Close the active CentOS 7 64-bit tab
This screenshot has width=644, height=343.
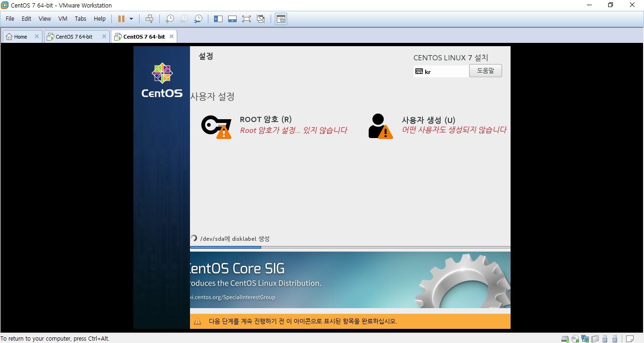(x=172, y=36)
